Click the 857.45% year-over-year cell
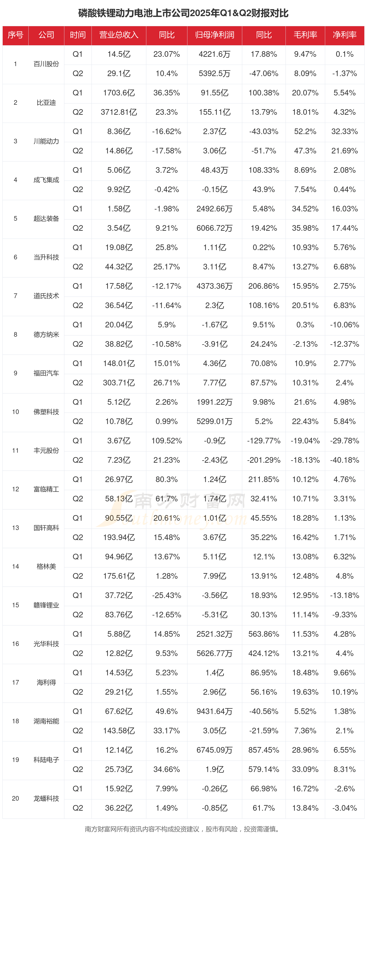 pos(264,750)
